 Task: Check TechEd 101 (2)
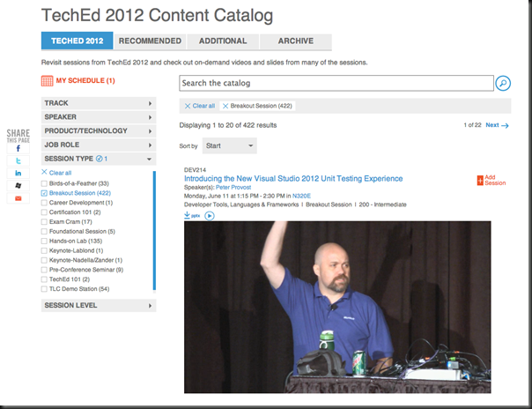[x=44, y=279]
